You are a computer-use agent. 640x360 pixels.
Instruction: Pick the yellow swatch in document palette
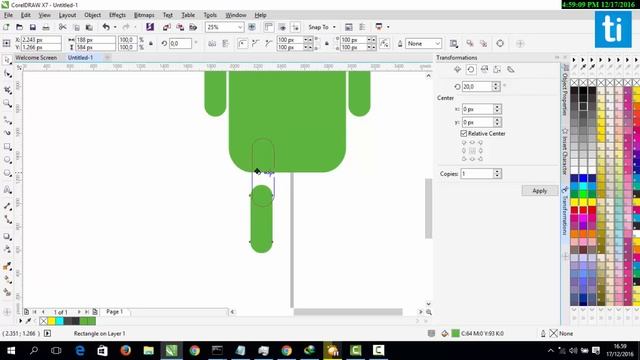[51, 321]
